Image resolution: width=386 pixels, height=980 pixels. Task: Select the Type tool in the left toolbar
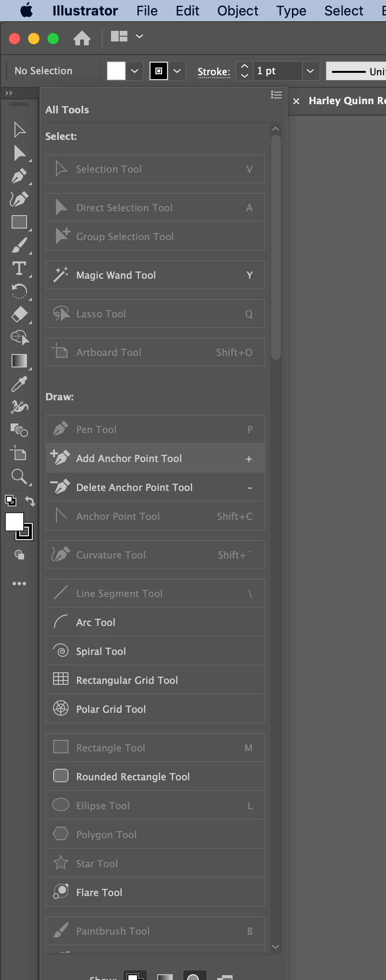(19, 268)
